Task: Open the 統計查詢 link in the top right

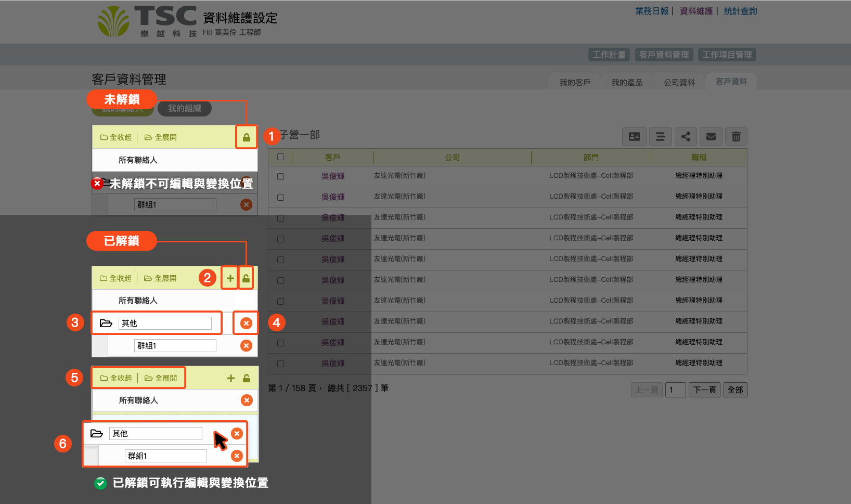Action: click(x=740, y=11)
